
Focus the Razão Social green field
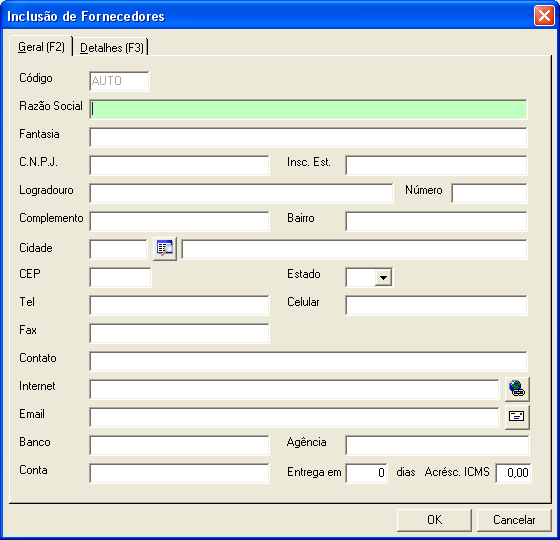point(308,109)
